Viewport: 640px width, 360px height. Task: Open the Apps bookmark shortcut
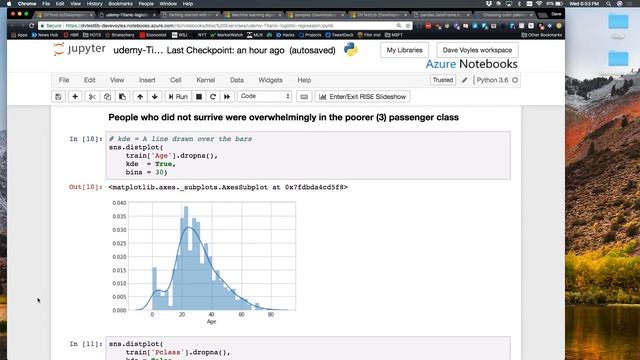tap(19, 35)
